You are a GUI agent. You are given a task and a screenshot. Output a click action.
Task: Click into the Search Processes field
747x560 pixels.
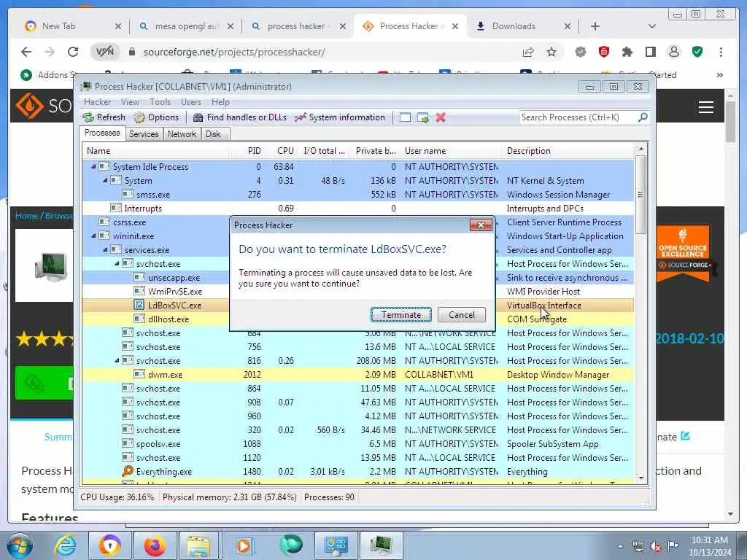[x=578, y=117]
